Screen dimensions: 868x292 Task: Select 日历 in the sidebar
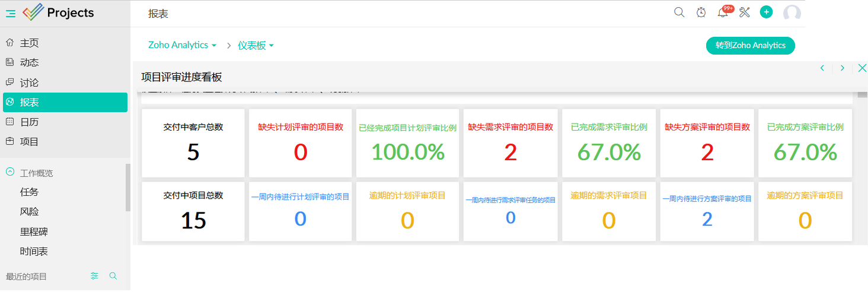pos(29,122)
